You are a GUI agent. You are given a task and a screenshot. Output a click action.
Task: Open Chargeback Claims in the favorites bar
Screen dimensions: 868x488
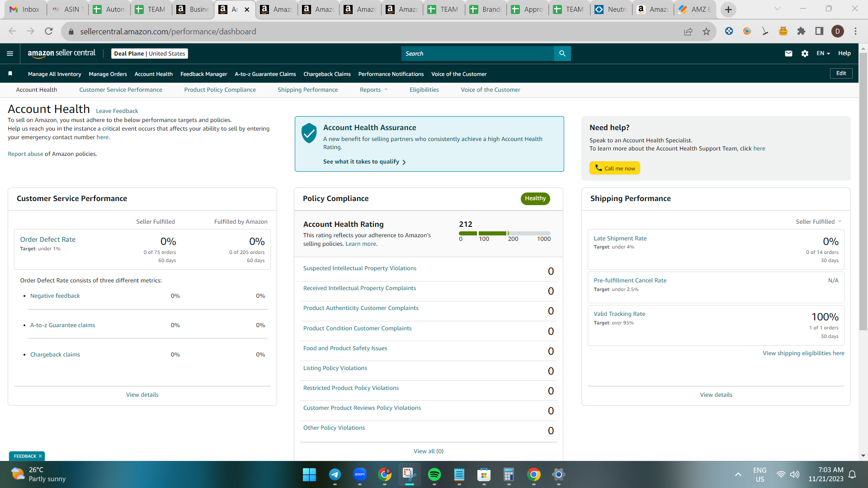327,74
